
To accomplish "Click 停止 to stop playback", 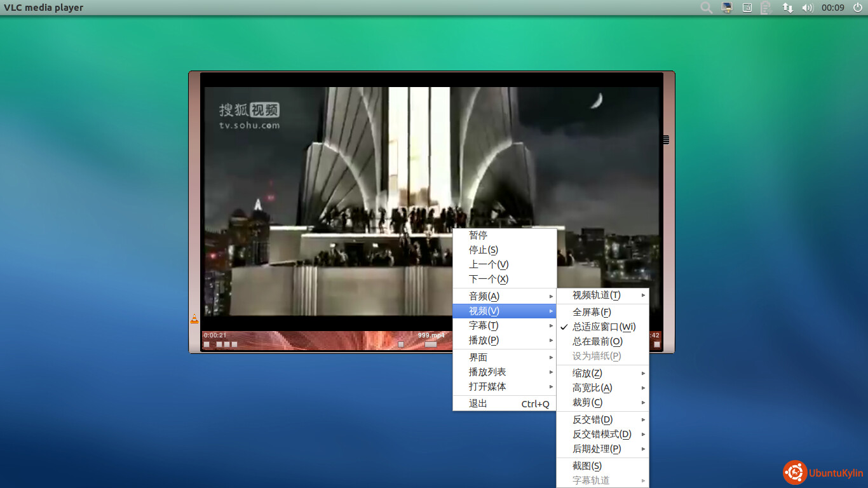I will coord(483,250).
